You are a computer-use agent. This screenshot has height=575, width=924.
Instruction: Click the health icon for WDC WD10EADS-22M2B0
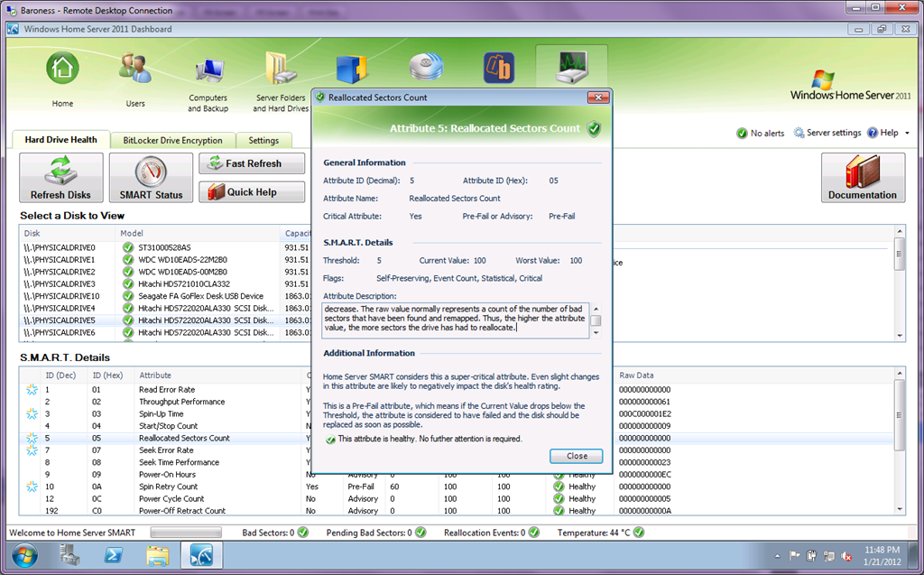click(x=128, y=259)
